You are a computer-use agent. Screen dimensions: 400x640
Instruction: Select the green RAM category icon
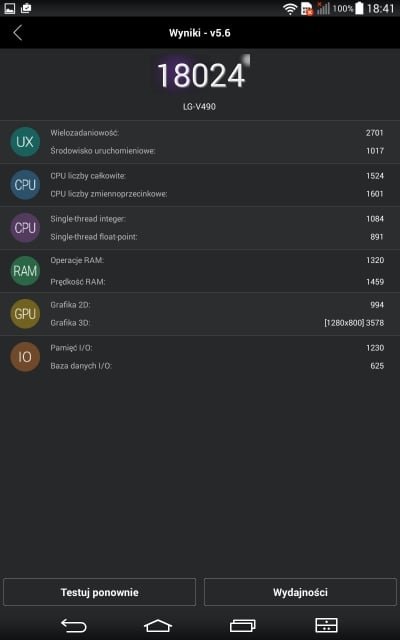point(25,271)
